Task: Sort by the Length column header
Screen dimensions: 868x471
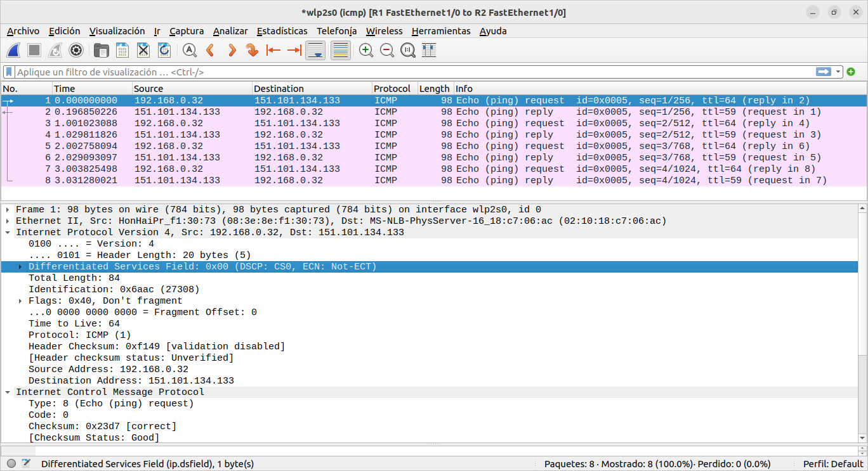Action: coord(435,89)
